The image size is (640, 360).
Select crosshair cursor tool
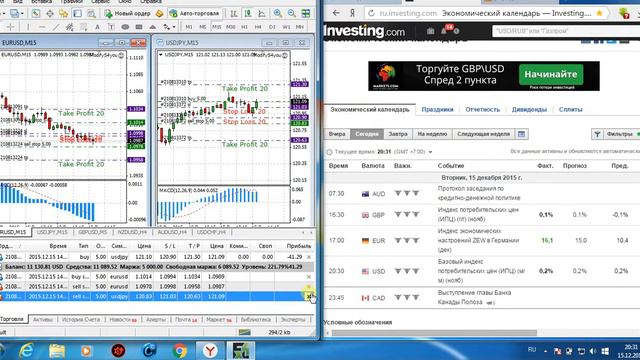pyautogui.click(x=11, y=27)
